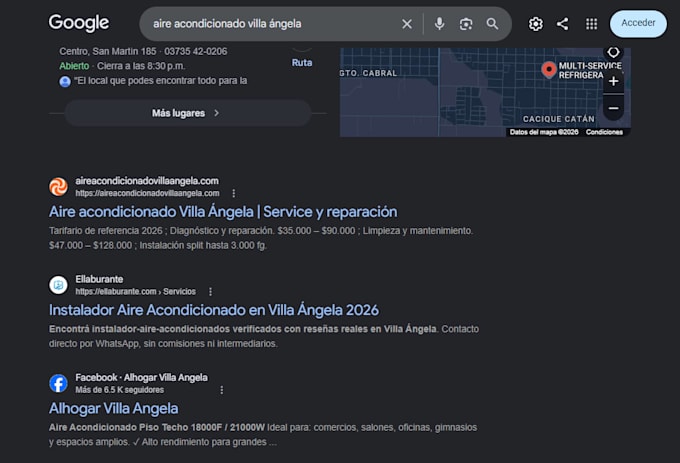
Task: Open more options for Facebook Alhogar result
Action: tap(222, 390)
